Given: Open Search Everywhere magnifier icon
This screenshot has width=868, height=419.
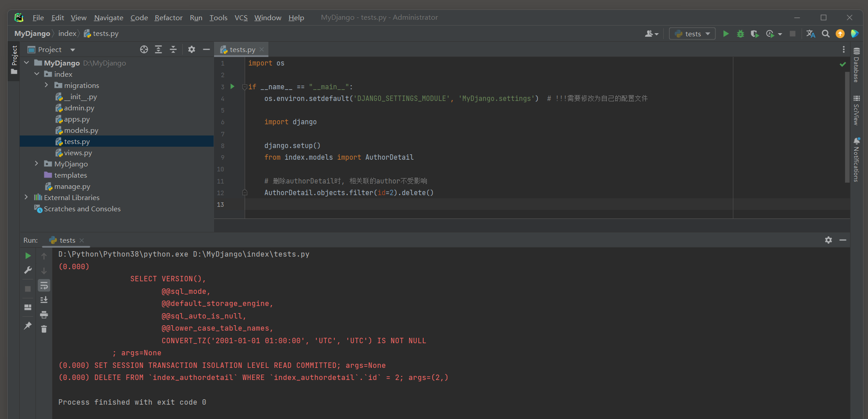Looking at the screenshot, I should click(825, 34).
